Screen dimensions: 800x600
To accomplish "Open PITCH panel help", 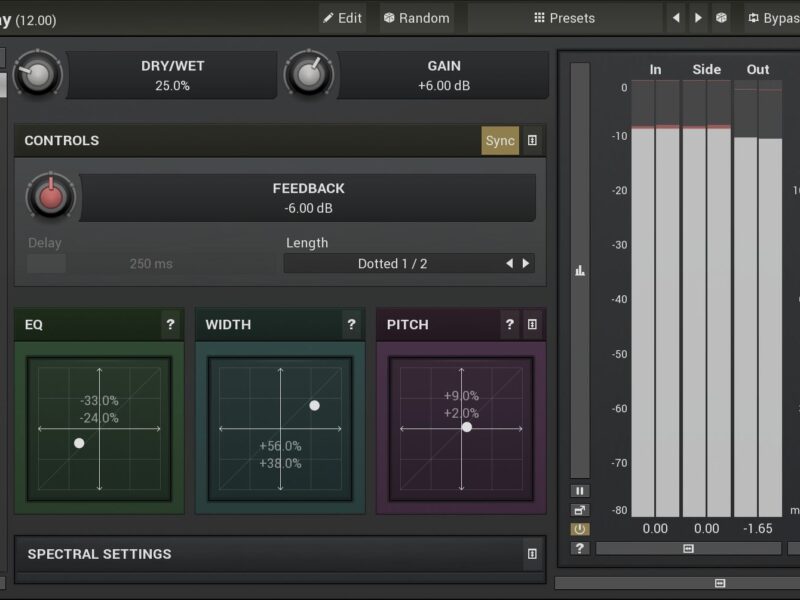I will coord(510,325).
